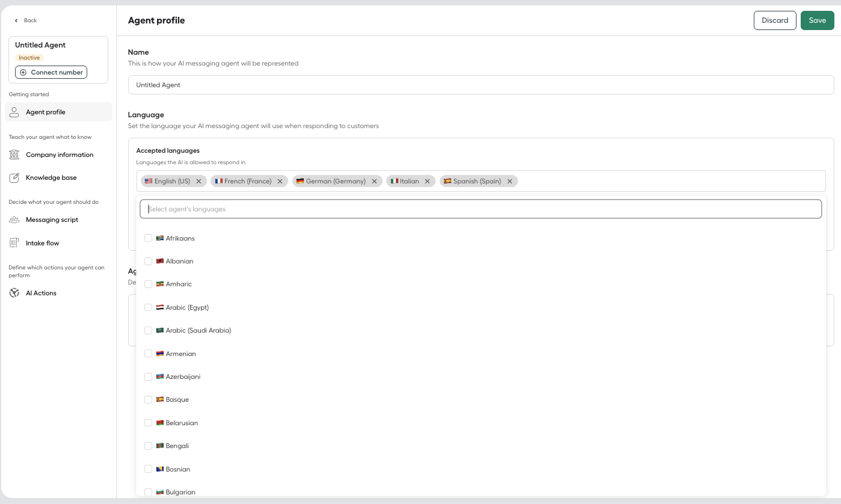Click the French flag on French chip
The image size is (841, 504).
[219, 181]
